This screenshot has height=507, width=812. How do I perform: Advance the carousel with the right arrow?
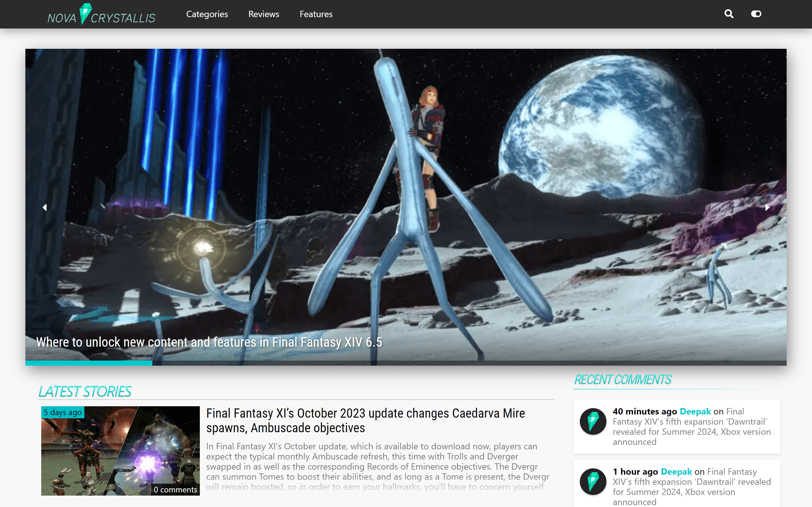[x=767, y=207]
